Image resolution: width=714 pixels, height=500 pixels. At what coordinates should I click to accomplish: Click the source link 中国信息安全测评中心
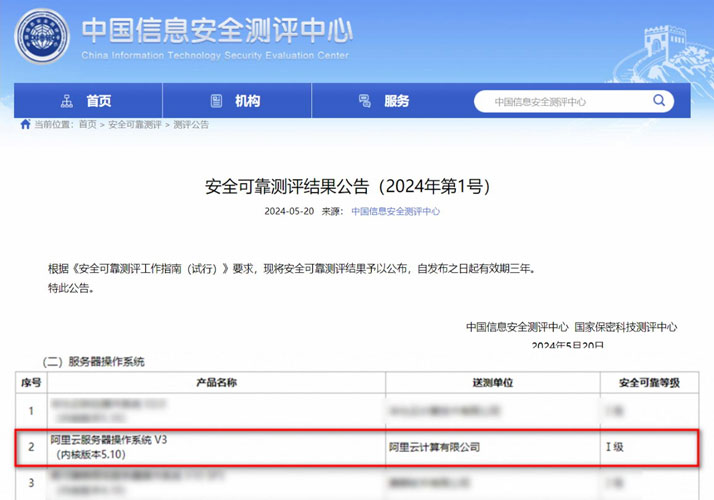pos(395,212)
